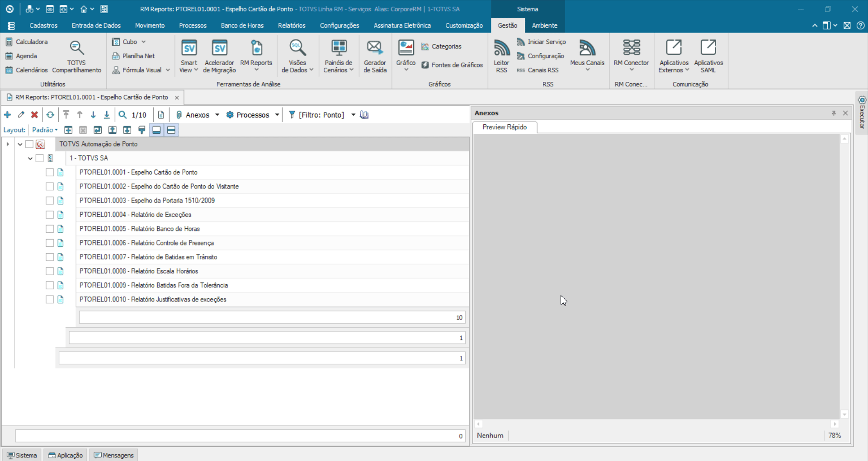Open the Movimento menu
This screenshot has width=868, height=461.
tap(150, 25)
